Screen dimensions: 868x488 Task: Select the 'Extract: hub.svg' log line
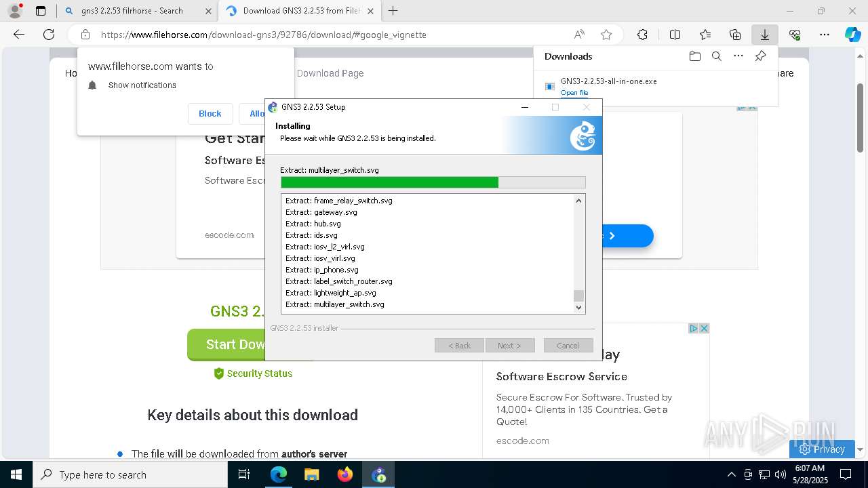tap(313, 224)
